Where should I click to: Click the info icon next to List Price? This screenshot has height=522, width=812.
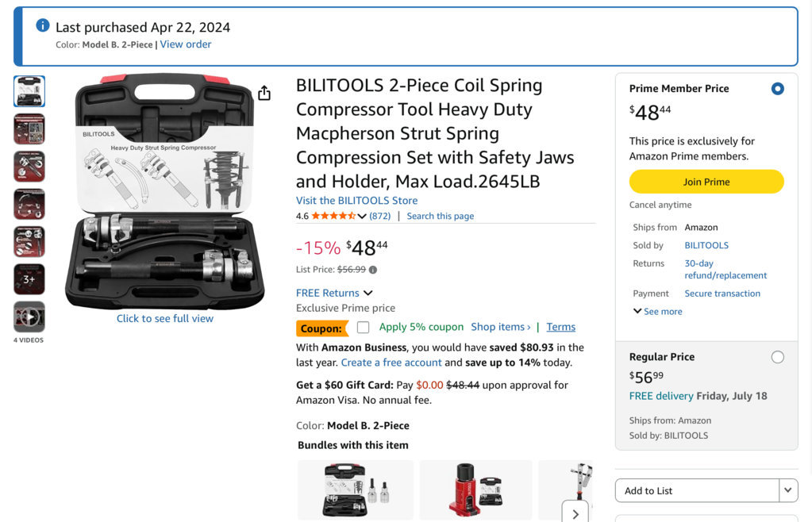pyautogui.click(x=373, y=270)
